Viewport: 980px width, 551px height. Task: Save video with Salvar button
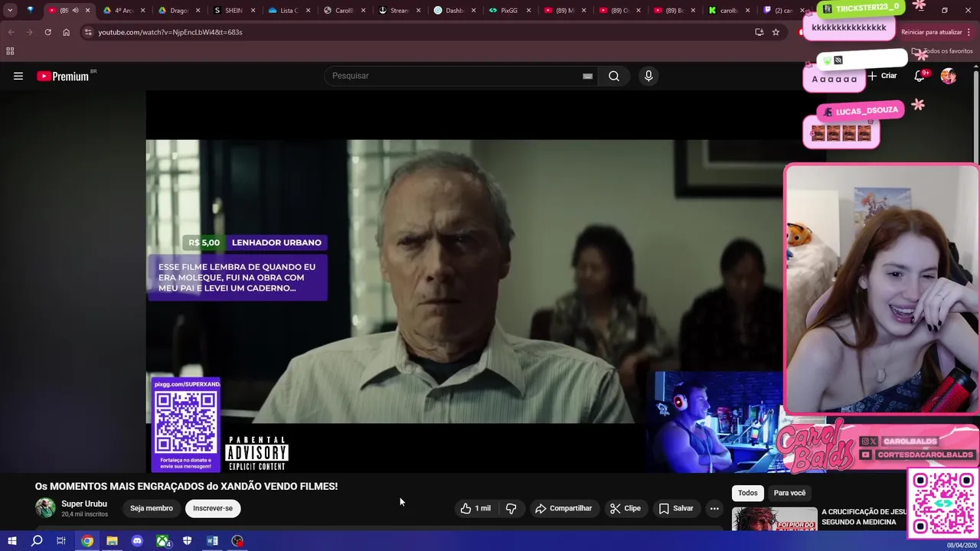(676, 508)
